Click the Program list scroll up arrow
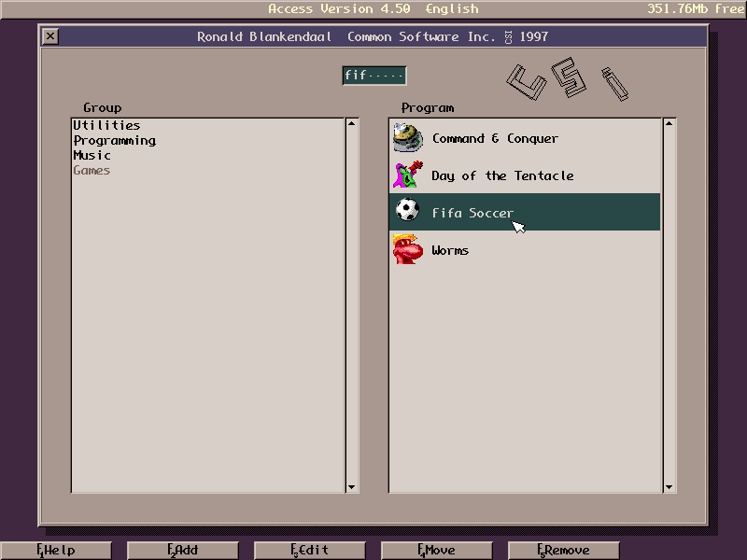747x560 pixels. 669,124
